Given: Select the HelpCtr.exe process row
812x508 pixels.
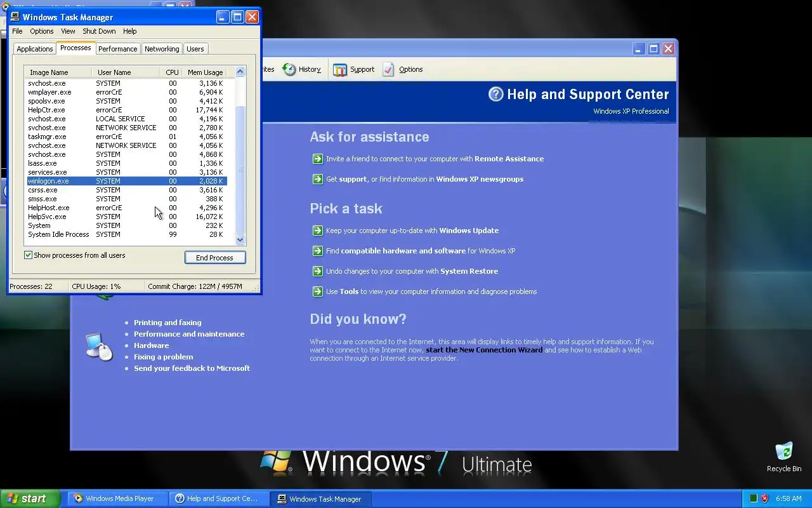Looking at the screenshot, I should click(x=126, y=110).
